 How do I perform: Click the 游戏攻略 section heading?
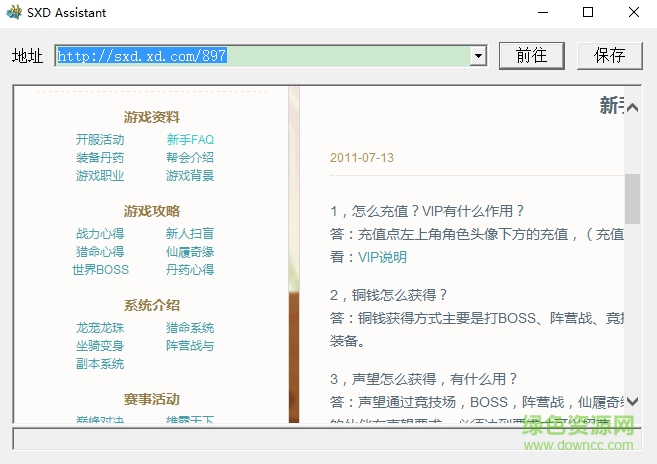pyautogui.click(x=152, y=211)
